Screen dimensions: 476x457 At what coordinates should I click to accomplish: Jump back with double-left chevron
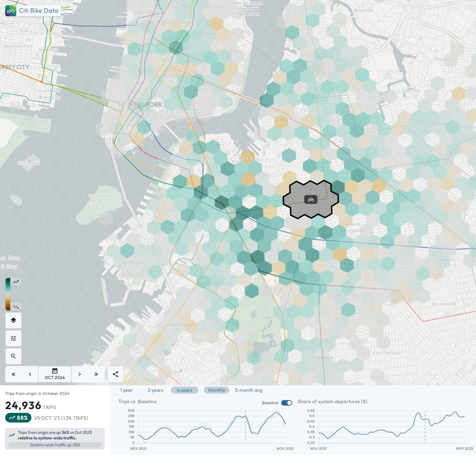[x=13, y=374]
